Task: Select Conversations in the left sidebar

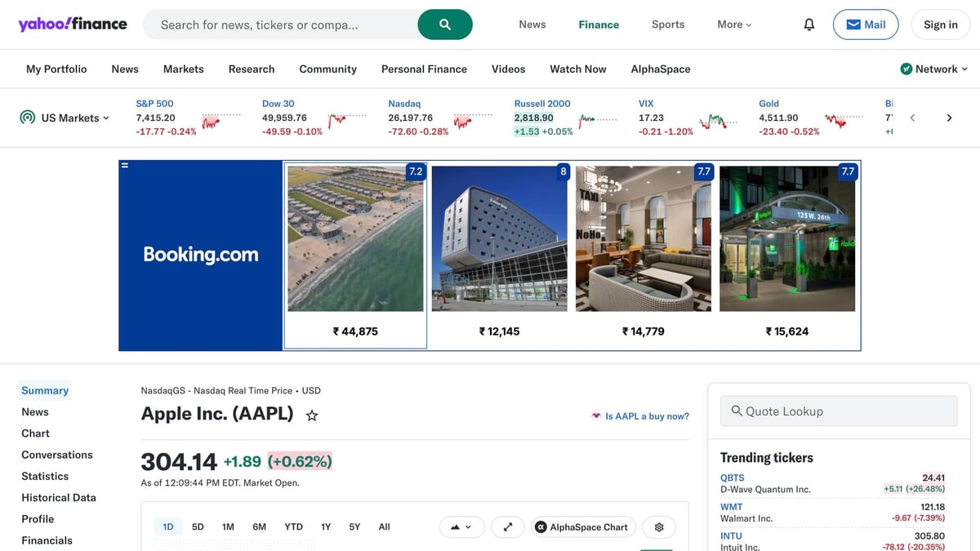Action: tap(57, 455)
